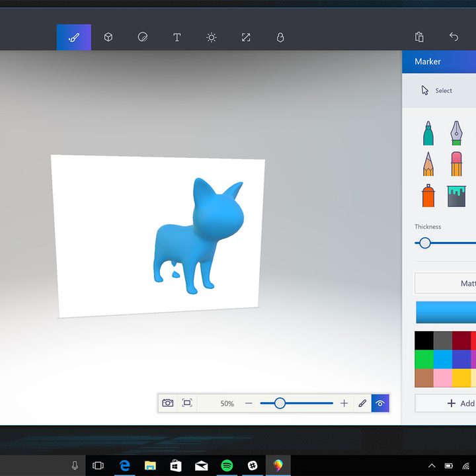Select the Art tools brush tab
Viewport: 476px width, 476px height.
[x=74, y=37]
